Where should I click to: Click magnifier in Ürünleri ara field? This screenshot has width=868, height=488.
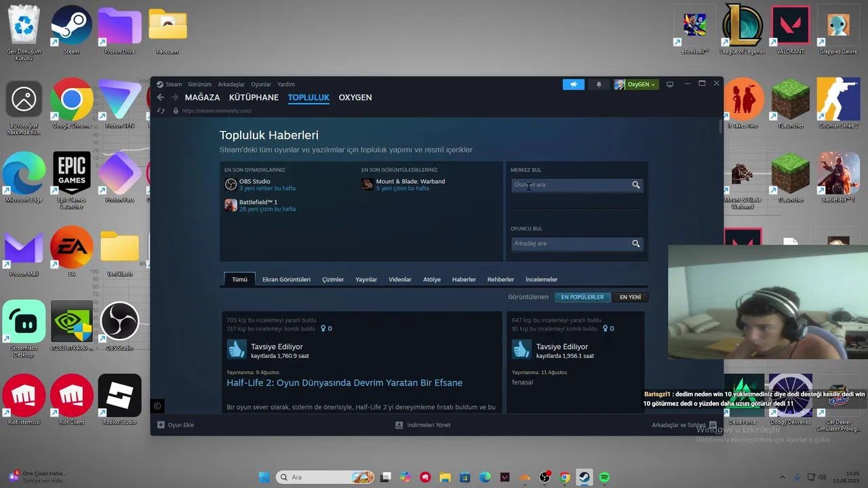click(x=636, y=185)
